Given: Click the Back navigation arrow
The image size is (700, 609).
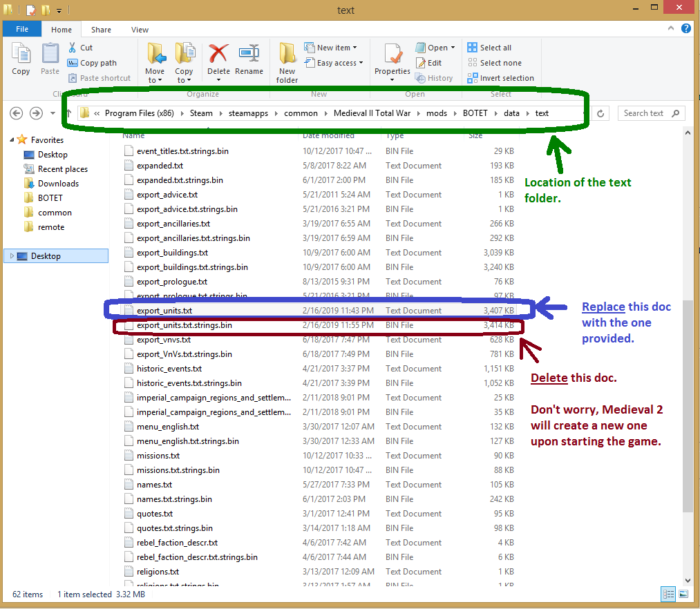Looking at the screenshot, I should [x=17, y=113].
